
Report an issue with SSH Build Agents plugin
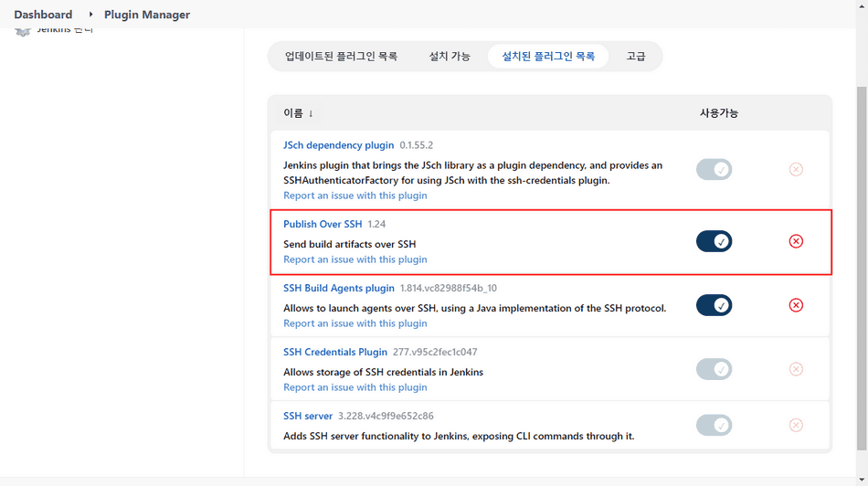point(355,323)
